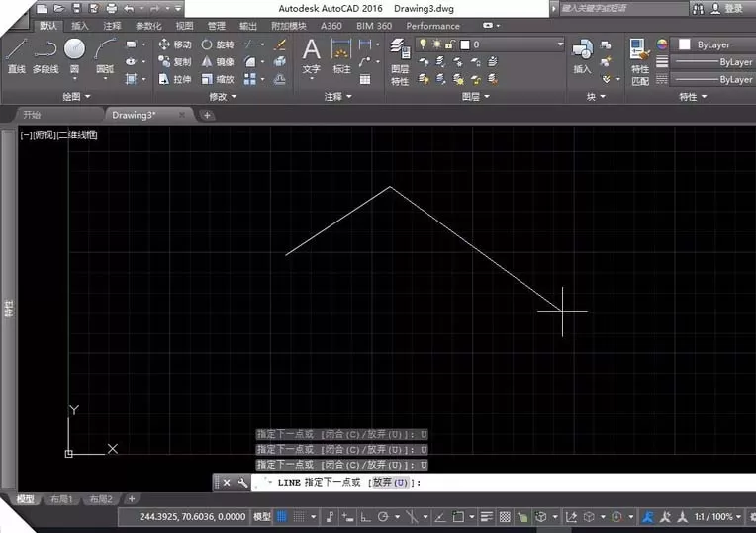Viewport: 756px width, 533px height.
Task: Choose the Circle (圆) tool
Action: tap(74, 56)
